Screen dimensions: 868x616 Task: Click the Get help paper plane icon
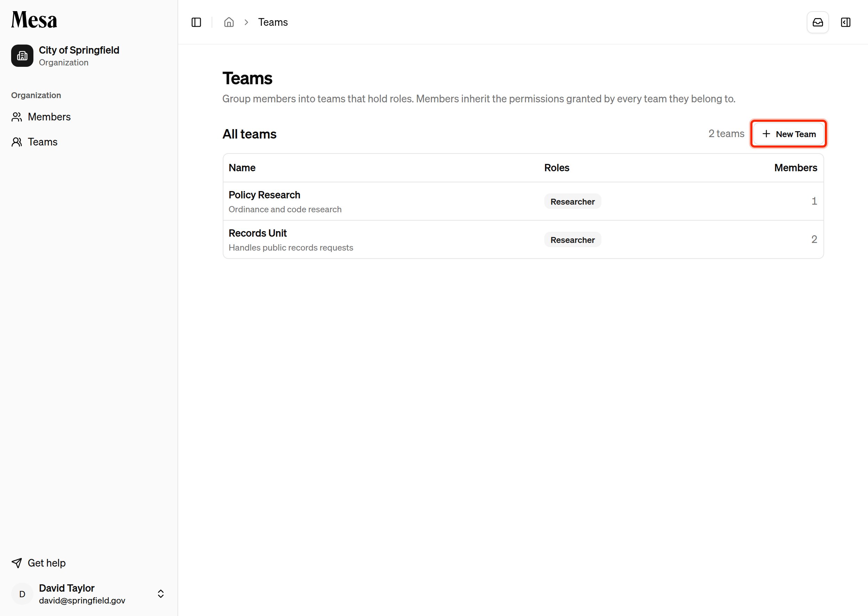click(17, 563)
